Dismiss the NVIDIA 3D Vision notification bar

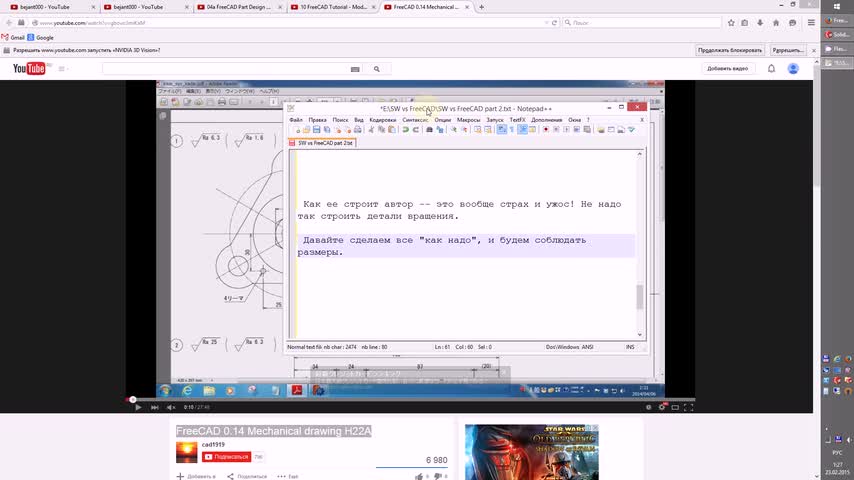pyautogui.click(x=814, y=50)
